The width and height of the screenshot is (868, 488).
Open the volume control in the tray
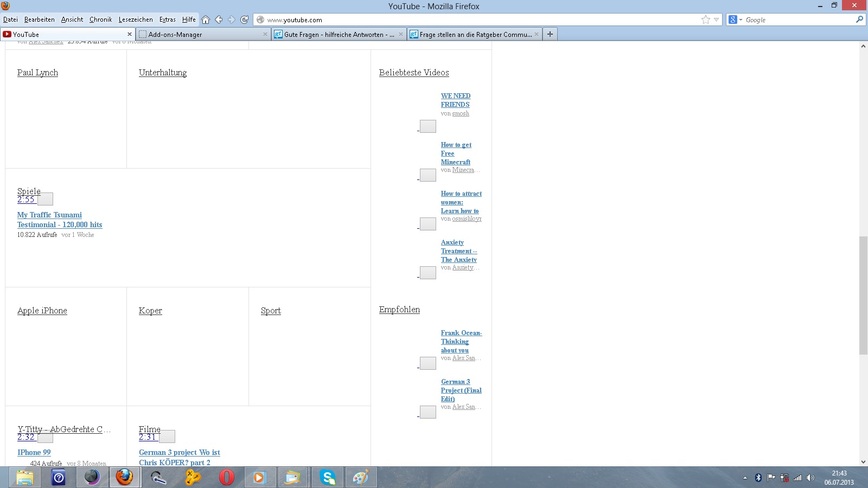[x=810, y=478]
